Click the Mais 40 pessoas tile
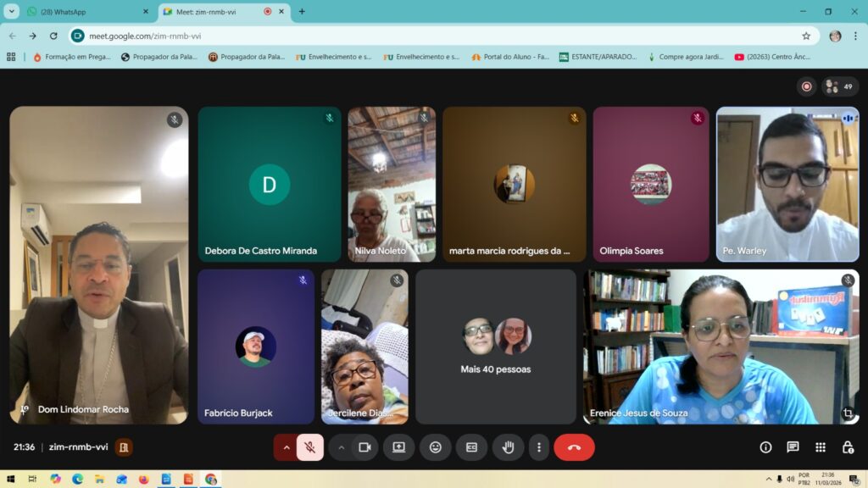This screenshot has height=488, width=868. (495, 347)
